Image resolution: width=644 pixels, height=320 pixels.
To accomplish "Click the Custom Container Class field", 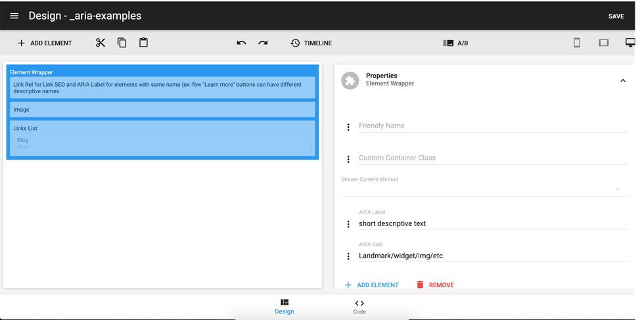I will pos(493,158).
